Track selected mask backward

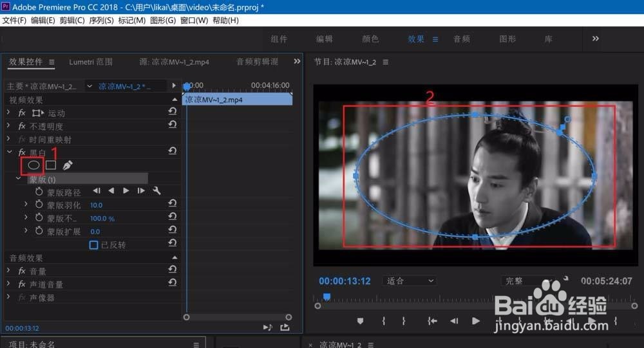click(111, 190)
